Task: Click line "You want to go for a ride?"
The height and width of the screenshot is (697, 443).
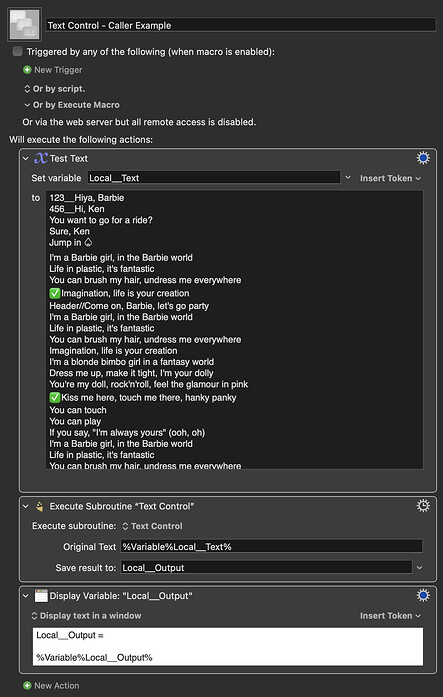Action: click(101, 220)
